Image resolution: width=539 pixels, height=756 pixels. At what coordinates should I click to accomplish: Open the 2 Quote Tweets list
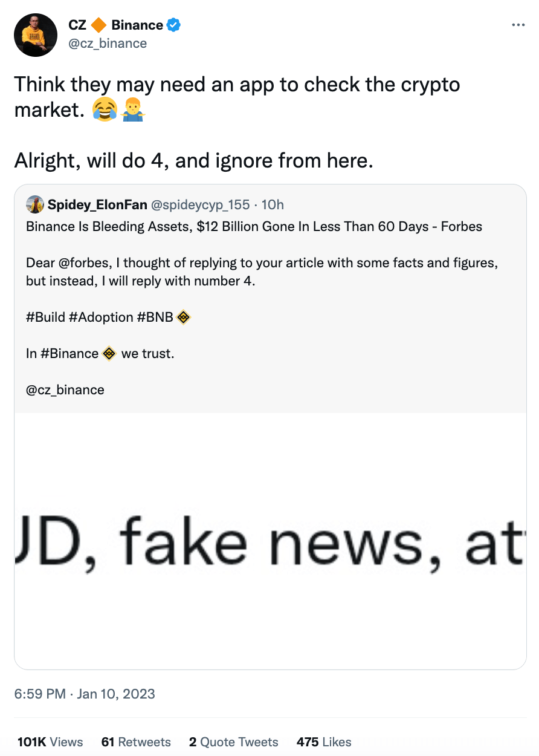click(233, 742)
